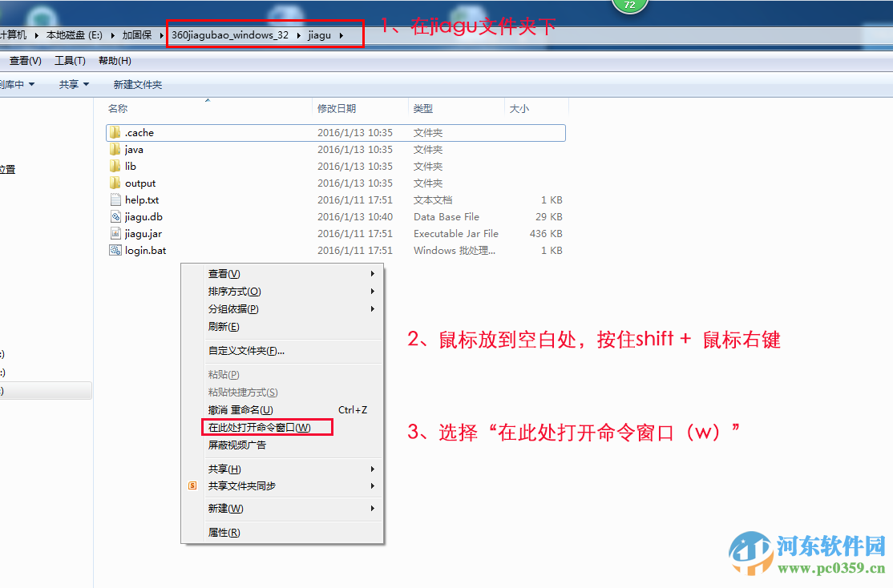Open the 工具(T) menu
This screenshot has height=588, width=893.
(x=70, y=61)
